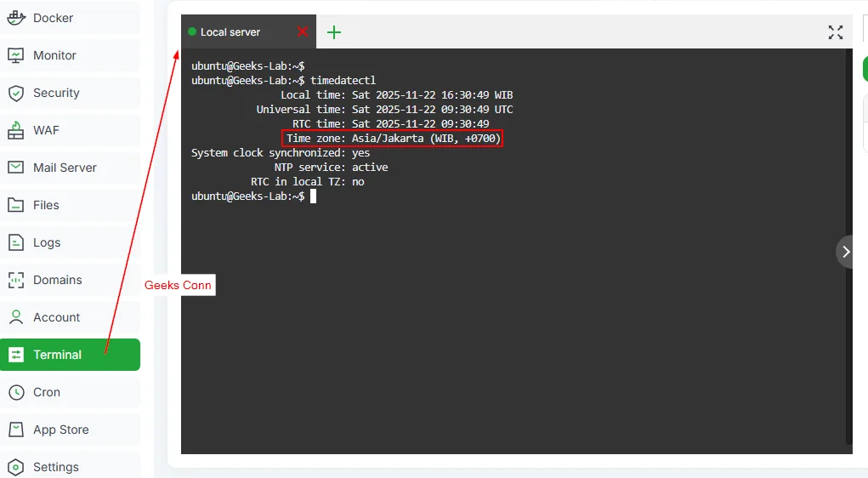Click the RTC in local TZ line

coord(307,182)
